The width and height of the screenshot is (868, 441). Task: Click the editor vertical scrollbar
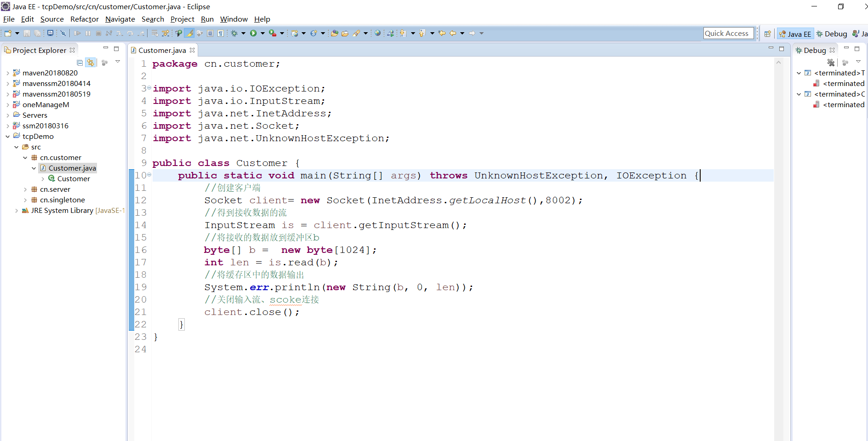pyautogui.click(x=778, y=248)
